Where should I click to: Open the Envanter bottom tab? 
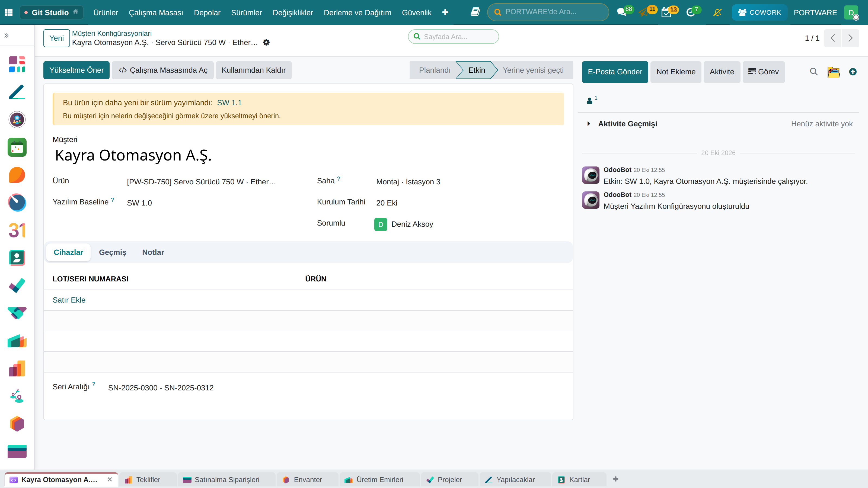(x=307, y=480)
